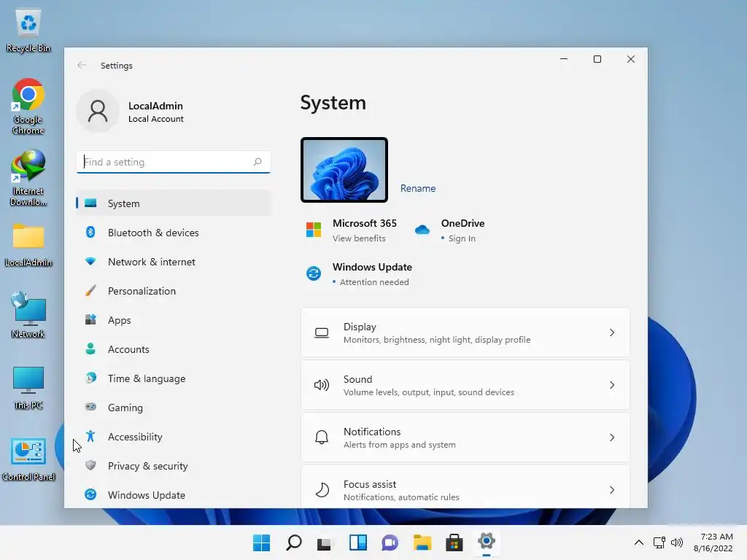Open Internet Download Manager desktop shortcut
Screen dimensions: 747x560
(x=28, y=177)
